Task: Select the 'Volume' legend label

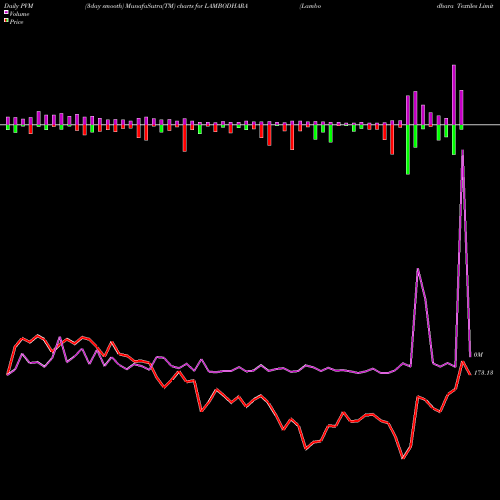Action: (x=19, y=14)
